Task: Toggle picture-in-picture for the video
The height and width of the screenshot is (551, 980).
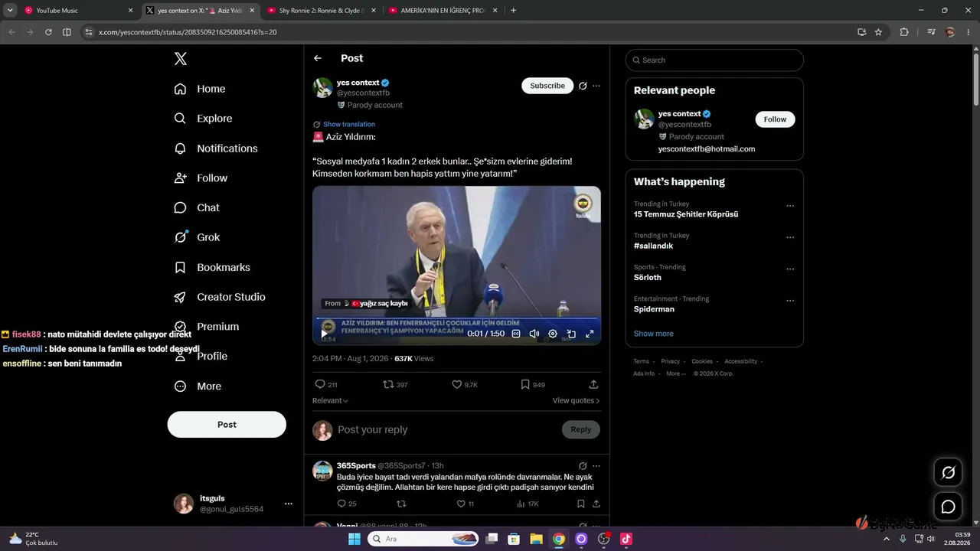Action: point(571,334)
